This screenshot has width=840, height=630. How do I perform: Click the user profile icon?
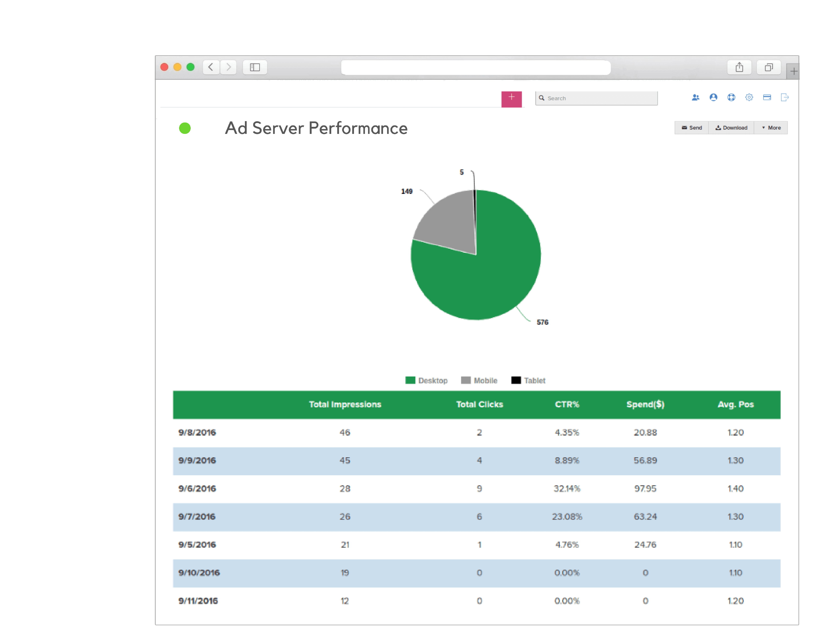713,98
